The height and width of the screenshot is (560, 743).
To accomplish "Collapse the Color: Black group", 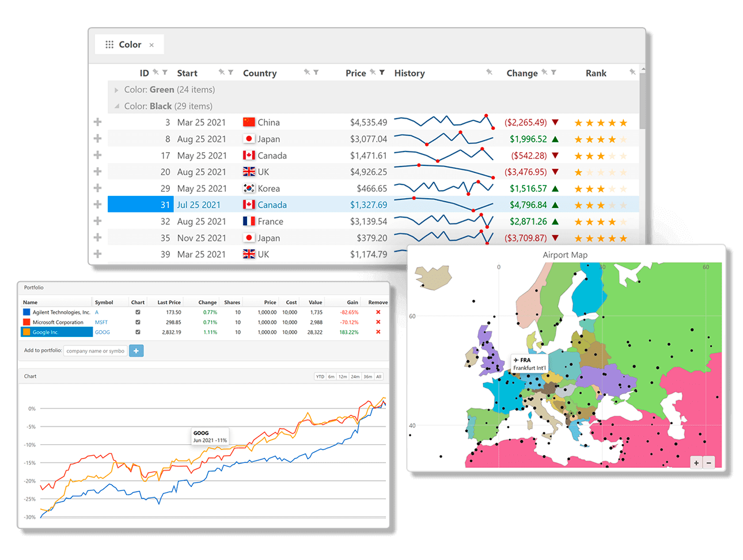I will pos(117,106).
